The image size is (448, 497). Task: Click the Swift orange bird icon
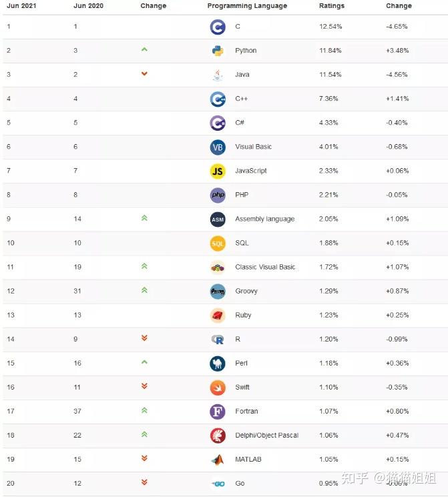218,387
